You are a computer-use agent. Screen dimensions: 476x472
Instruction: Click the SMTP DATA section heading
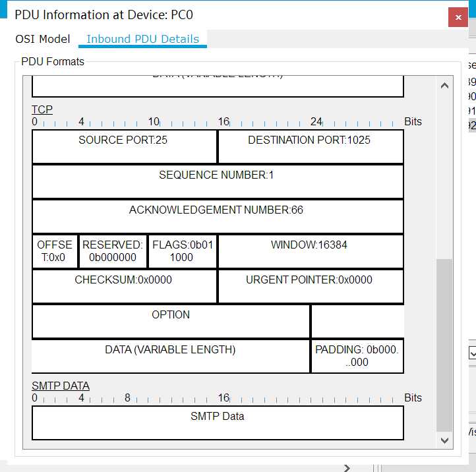point(61,386)
